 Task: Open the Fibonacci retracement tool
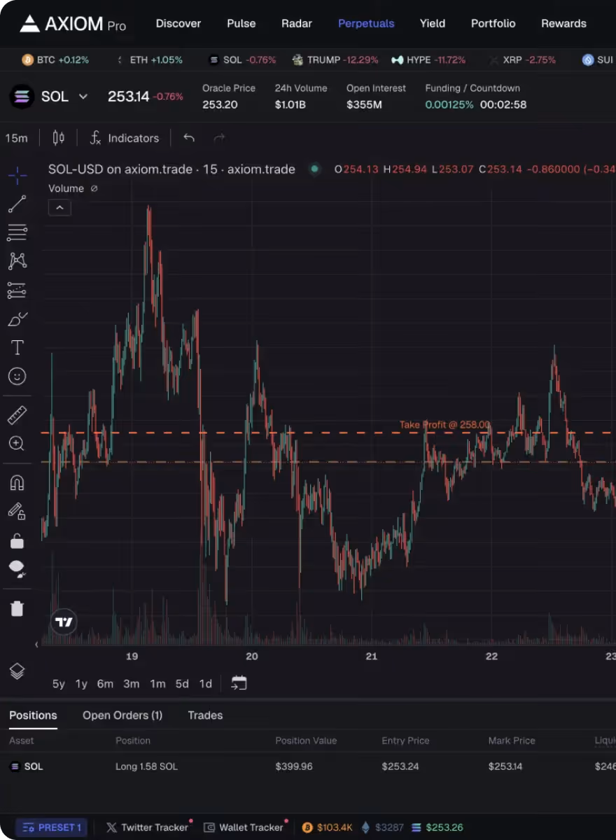click(17, 232)
